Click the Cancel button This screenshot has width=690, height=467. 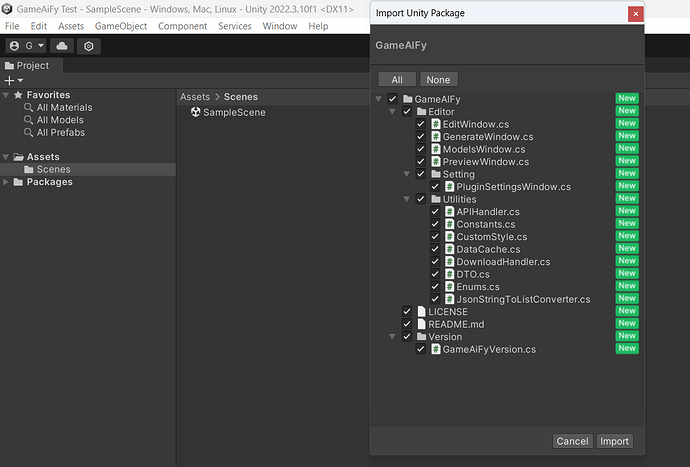(x=572, y=441)
